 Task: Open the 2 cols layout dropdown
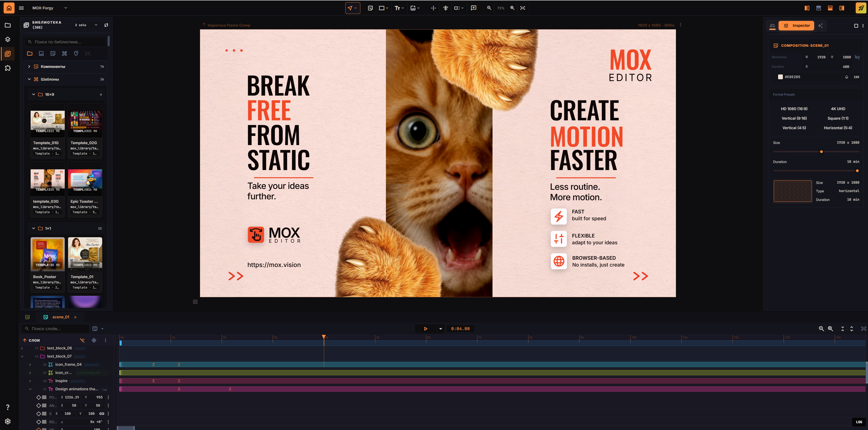[86, 25]
